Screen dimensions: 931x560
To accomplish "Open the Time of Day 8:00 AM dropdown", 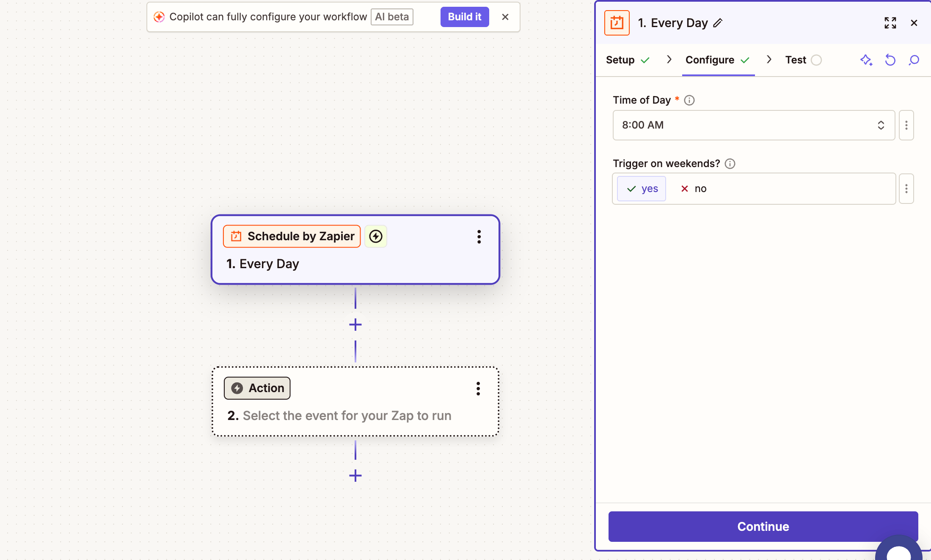I will click(754, 125).
